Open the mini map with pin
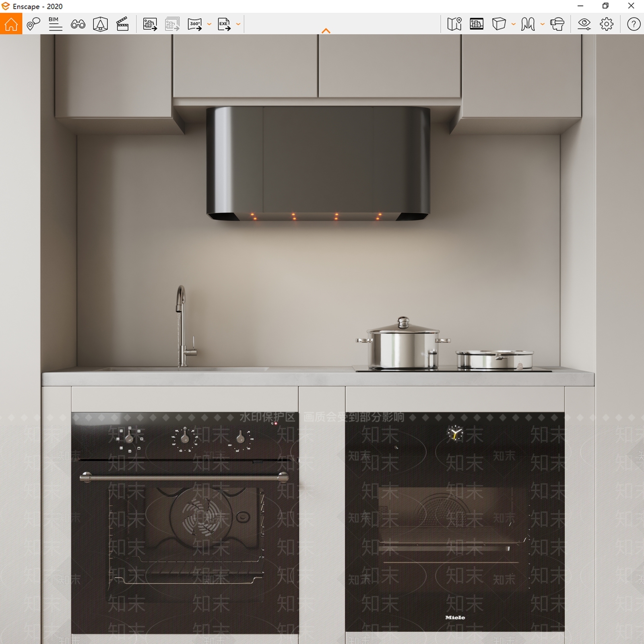Screen dimensions: 644x644 [454, 24]
